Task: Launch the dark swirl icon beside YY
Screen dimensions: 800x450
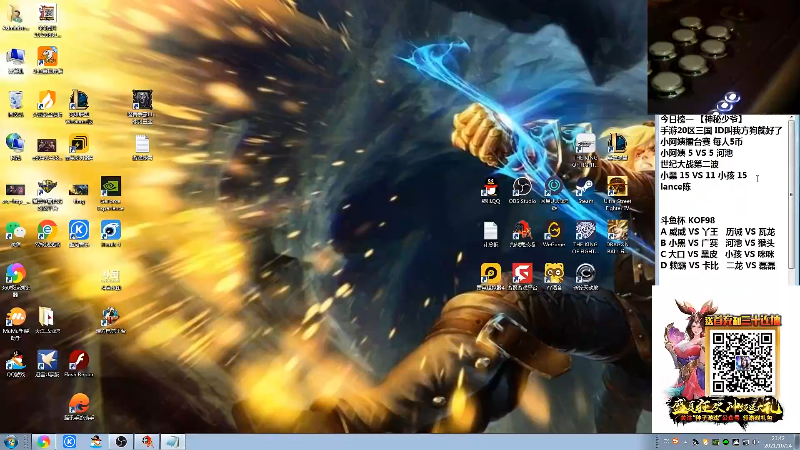Action: [x=585, y=277]
